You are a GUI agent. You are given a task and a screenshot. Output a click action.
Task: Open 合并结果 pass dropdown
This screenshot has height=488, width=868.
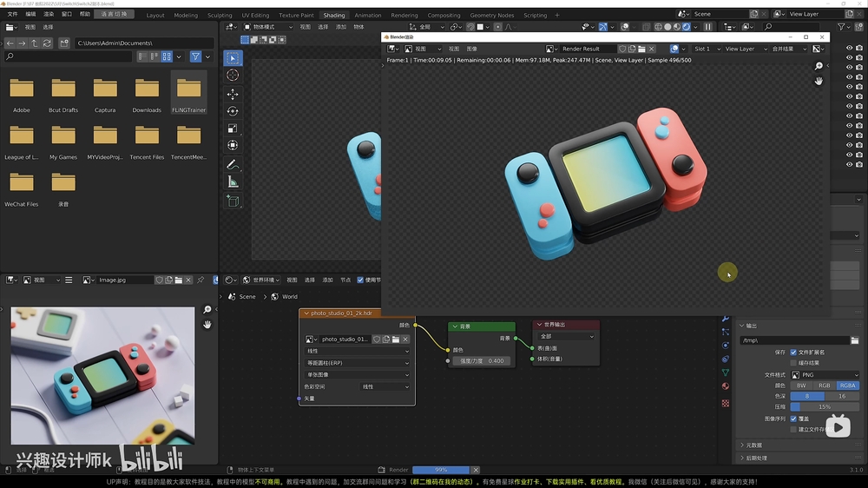pos(789,49)
